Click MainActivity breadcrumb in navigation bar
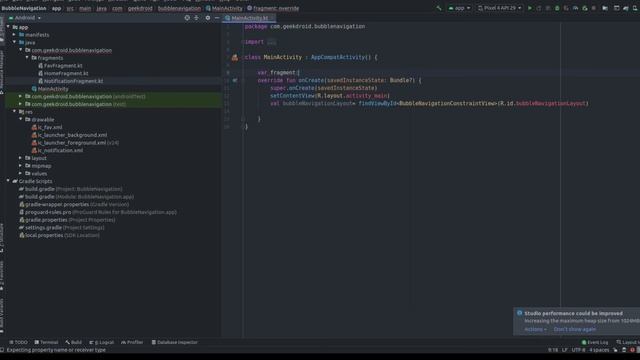The image size is (640, 360). 224,8
